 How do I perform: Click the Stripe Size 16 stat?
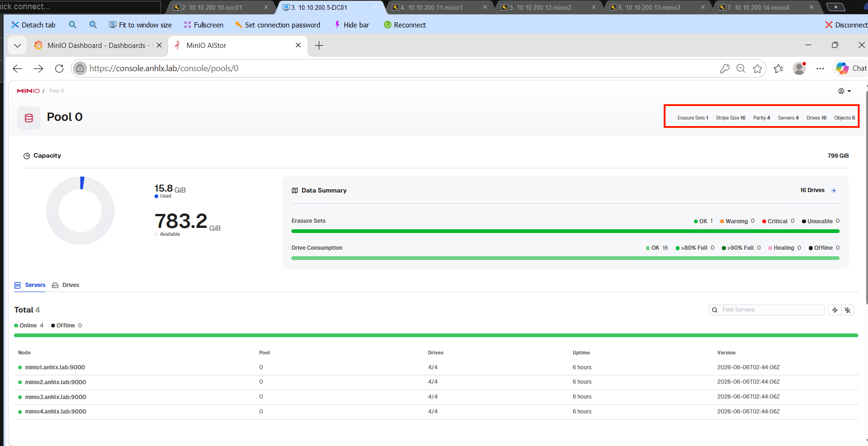pyautogui.click(x=731, y=118)
